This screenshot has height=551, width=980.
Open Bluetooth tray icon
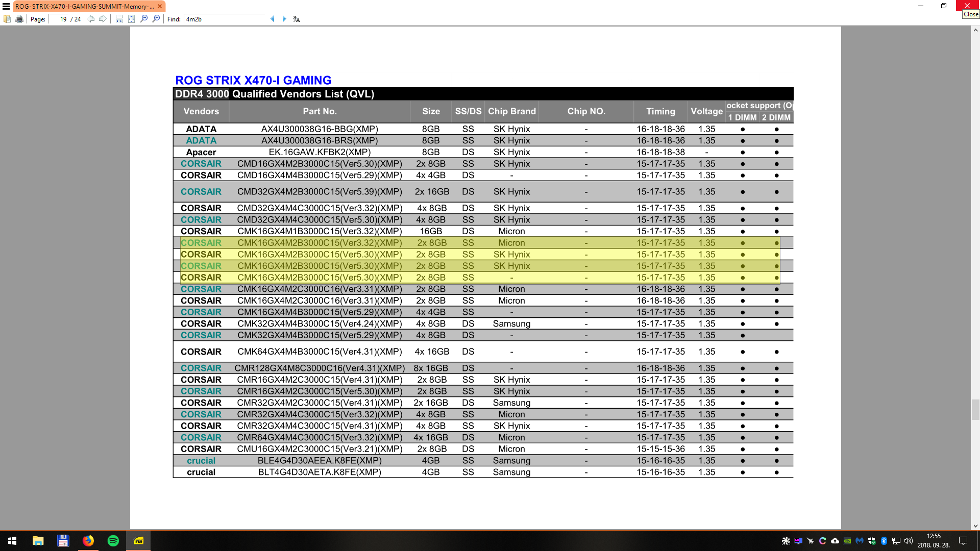[x=884, y=541]
